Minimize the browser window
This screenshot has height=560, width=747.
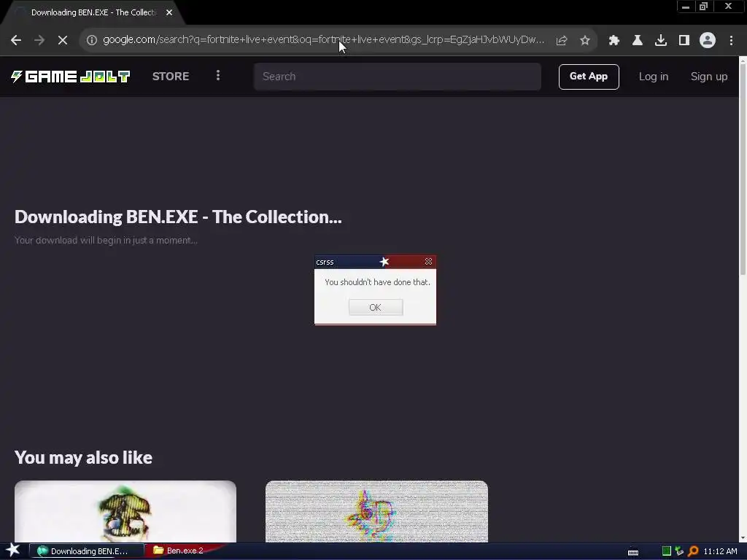tap(686, 7)
